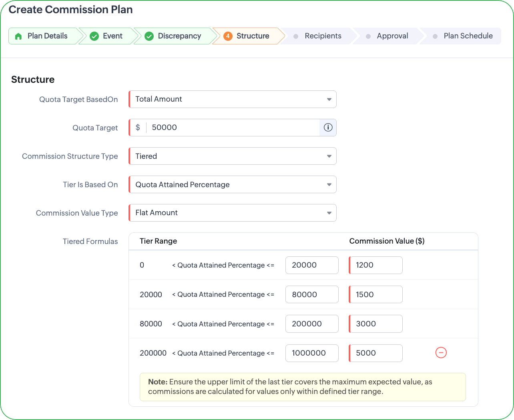Click the Create Commission Plan title
The width and height of the screenshot is (514, 420).
tap(70, 10)
